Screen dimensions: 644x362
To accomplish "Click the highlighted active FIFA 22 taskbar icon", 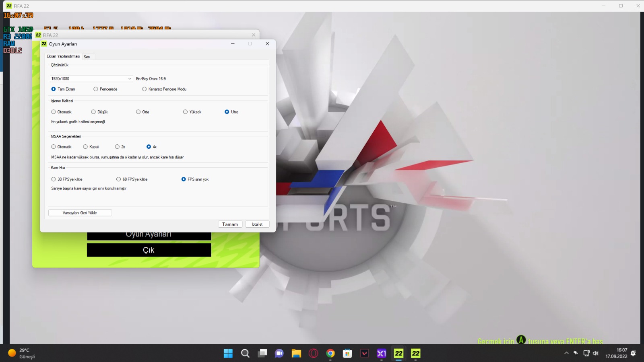I will 398,353.
